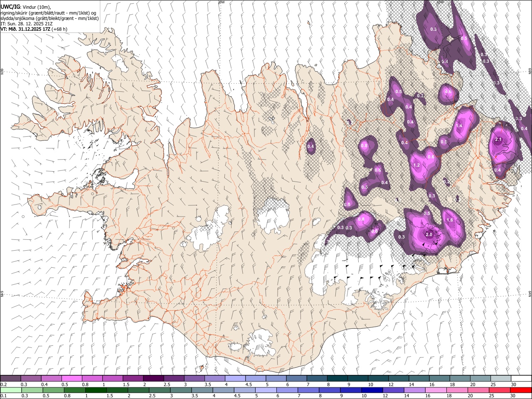532x399 pixels.
Task: Pick the snow legend swatch starting at 0.4
Action: [x=52, y=379]
